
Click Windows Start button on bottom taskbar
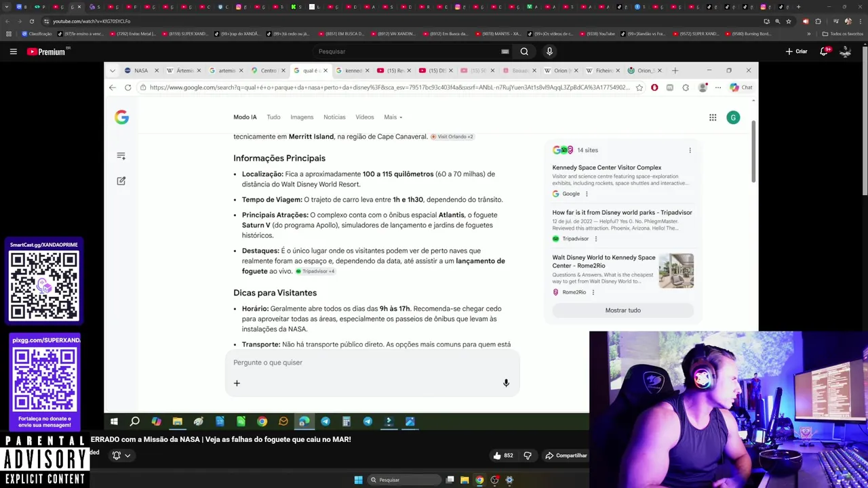358,480
